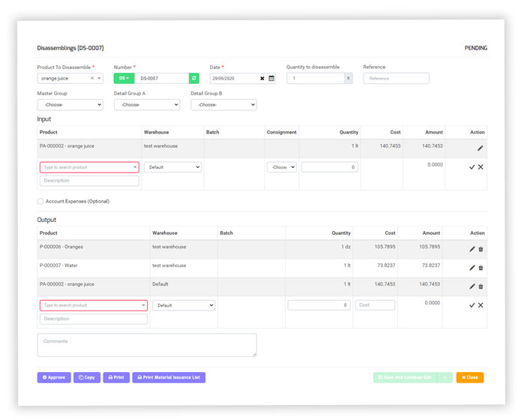The image size is (524, 420).
Task: Click the green refresh number icon
Action: pos(194,78)
